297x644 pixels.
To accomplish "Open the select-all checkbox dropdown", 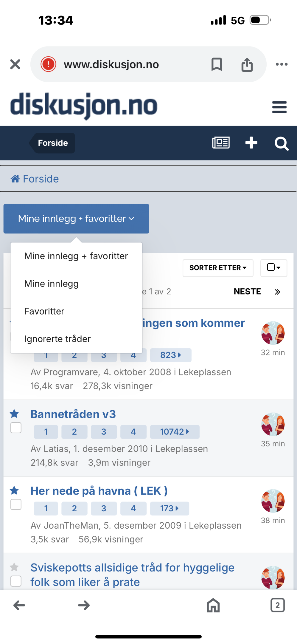I will pos(274,267).
